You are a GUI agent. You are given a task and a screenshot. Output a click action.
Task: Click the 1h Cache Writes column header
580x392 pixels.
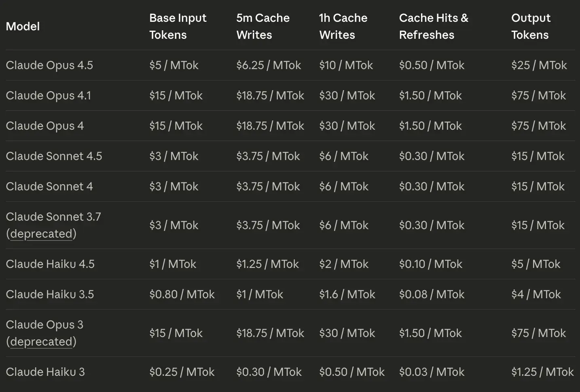coord(343,26)
